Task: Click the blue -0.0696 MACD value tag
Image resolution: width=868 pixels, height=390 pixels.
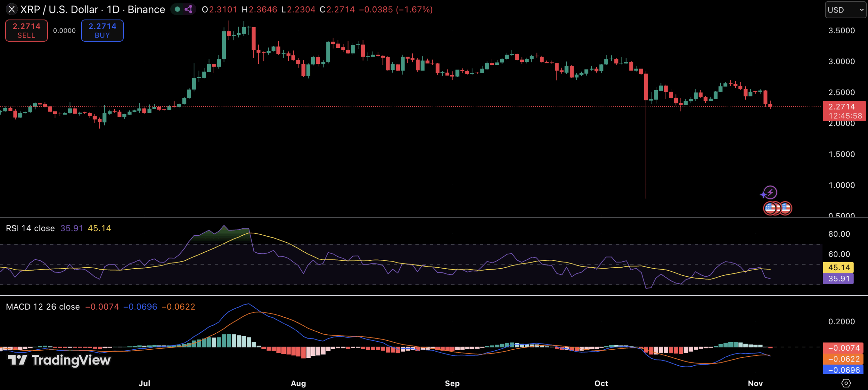Action: [x=843, y=370]
